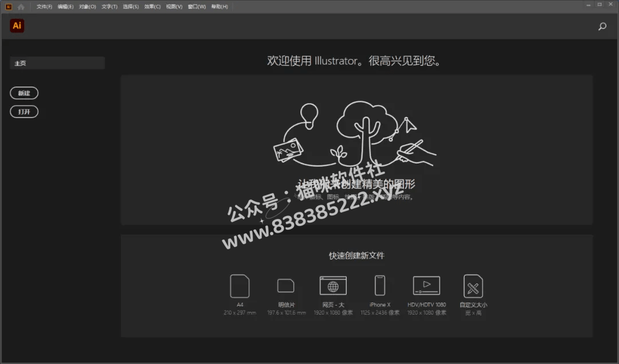
Task: Click the 1125 x 2436 像素 size label
Action: click(380, 312)
